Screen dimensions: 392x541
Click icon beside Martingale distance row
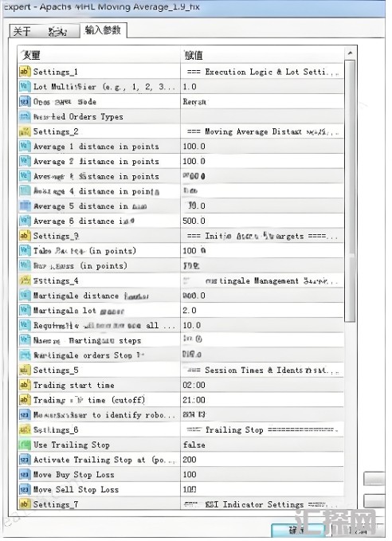click(x=25, y=295)
